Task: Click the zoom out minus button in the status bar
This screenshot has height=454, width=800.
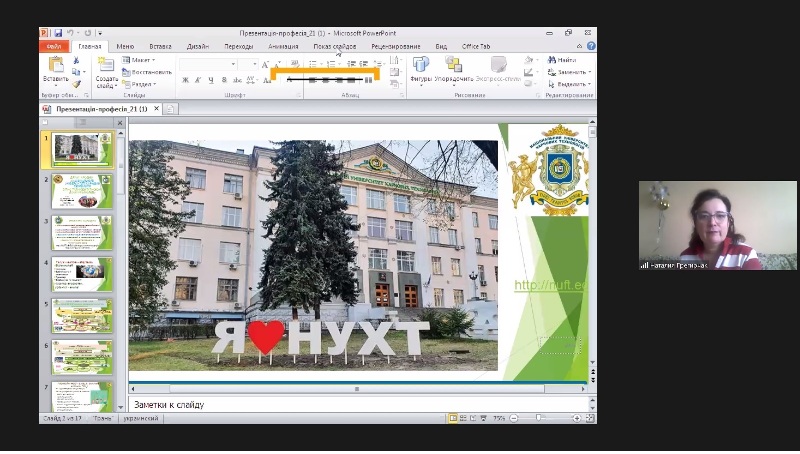Action: point(511,417)
